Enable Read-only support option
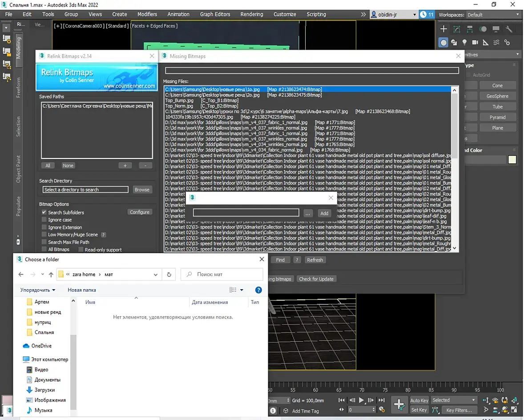The image size is (525, 420). click(x=81, y=250)
